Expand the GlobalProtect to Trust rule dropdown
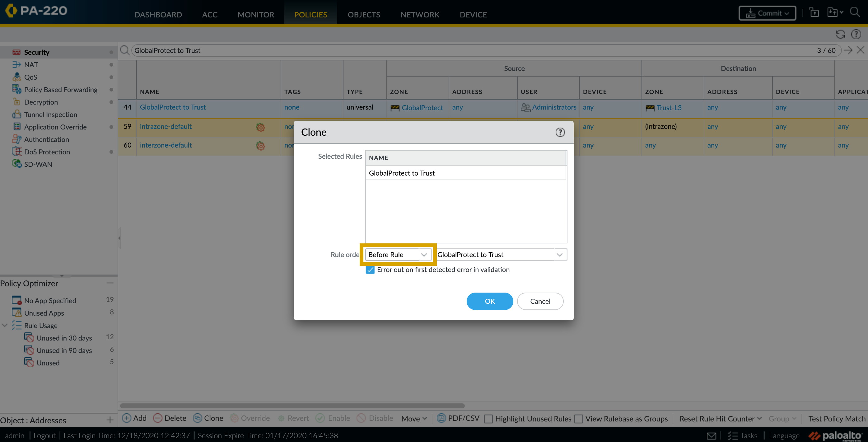The image size is (868, 442). (559, 254)
